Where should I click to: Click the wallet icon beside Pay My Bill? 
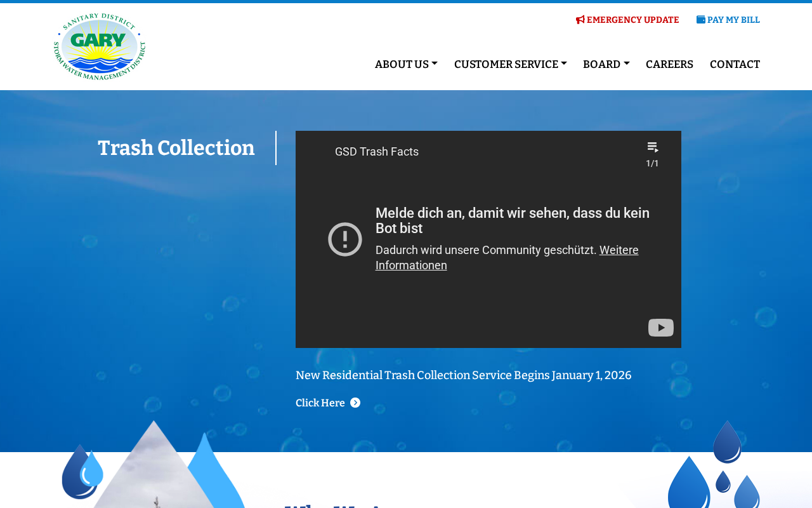coord(700,20)
